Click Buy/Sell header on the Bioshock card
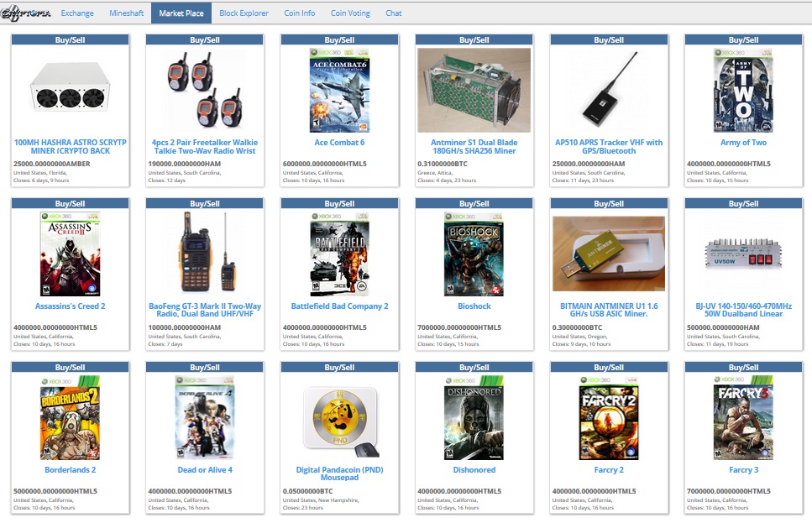This screenshot has width=812, height=523. tap(474, 203)
